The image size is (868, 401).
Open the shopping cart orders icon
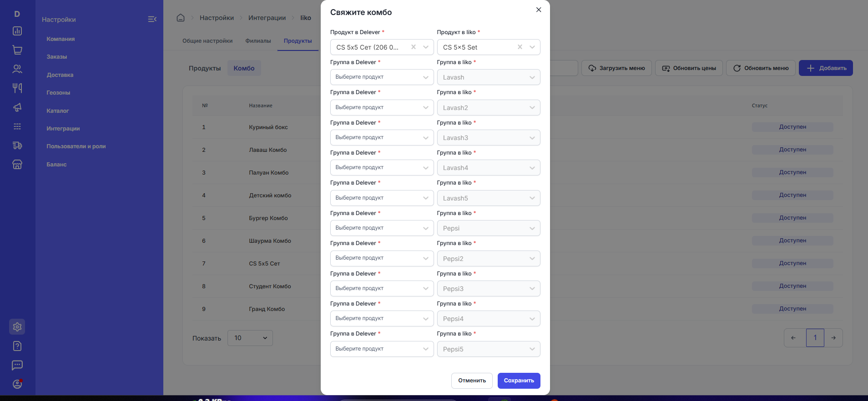tap(17, 50)
